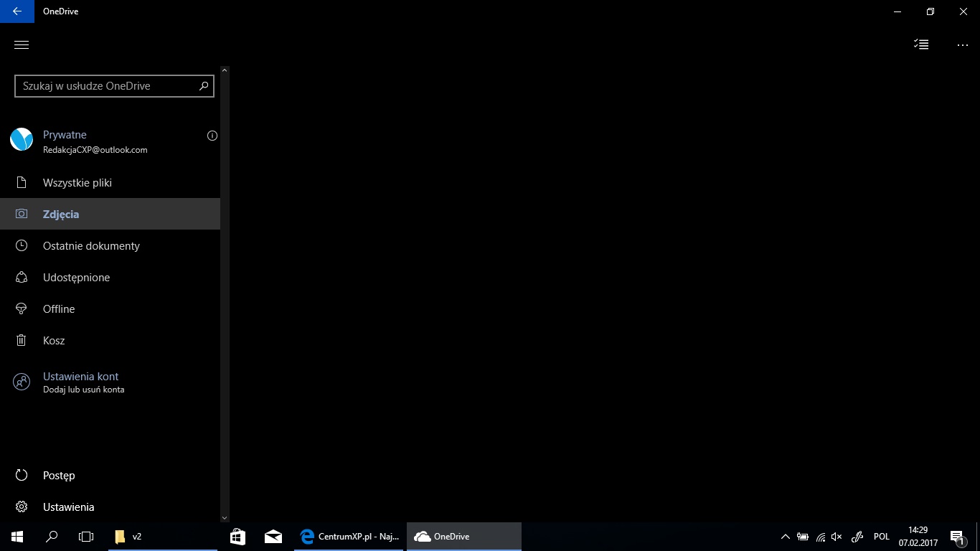
Task: Click the pen workspace tray icon
Action: coord(857,537)
